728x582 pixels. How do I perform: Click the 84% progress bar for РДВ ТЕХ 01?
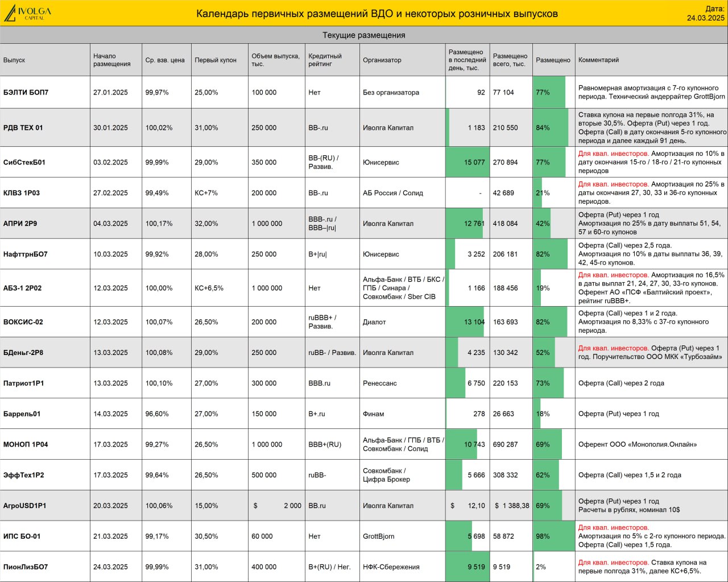tap(551, 127)
